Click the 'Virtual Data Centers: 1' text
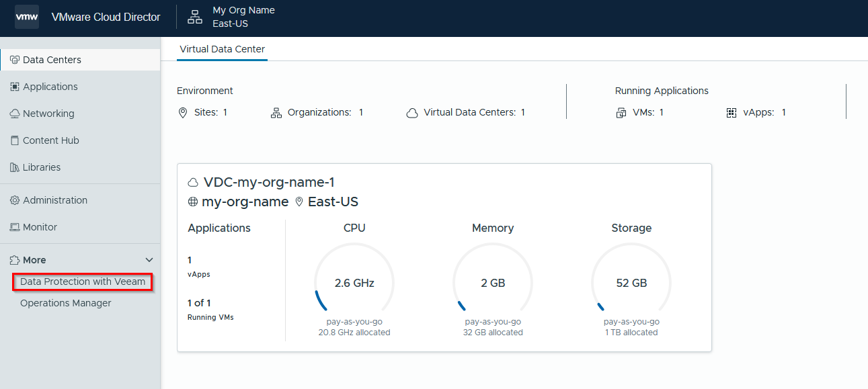This screenshot has height=389, width=868. pyautogui.click(x=475, y=113)
